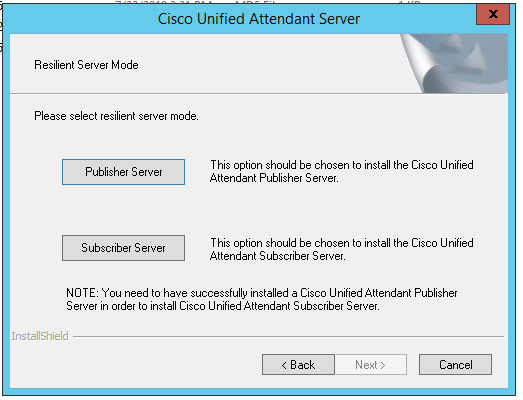This screenshot has width=523, height=400.
Task: Click the dialog's blue bottom border
Action: 259,392
